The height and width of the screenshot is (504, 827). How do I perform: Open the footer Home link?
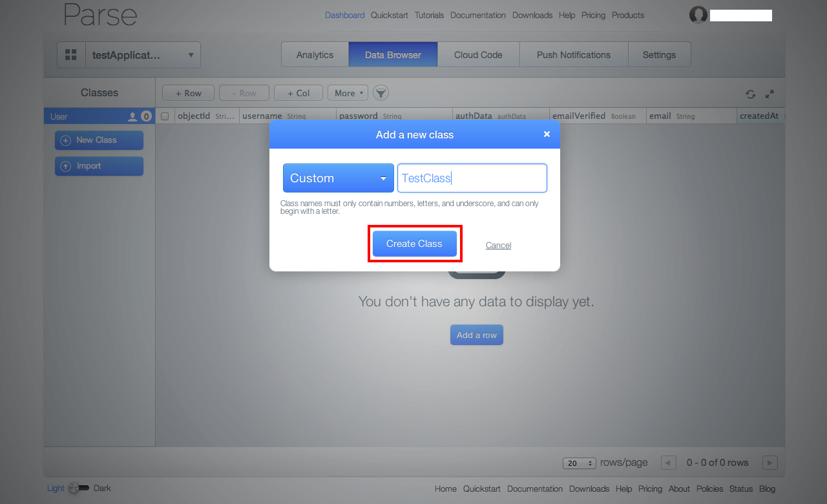click(446, 488)
